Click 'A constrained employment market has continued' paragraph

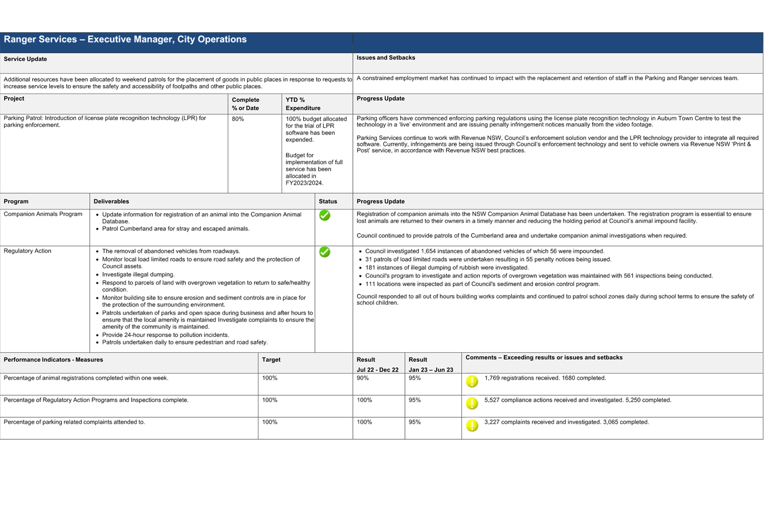pos(548,78)
